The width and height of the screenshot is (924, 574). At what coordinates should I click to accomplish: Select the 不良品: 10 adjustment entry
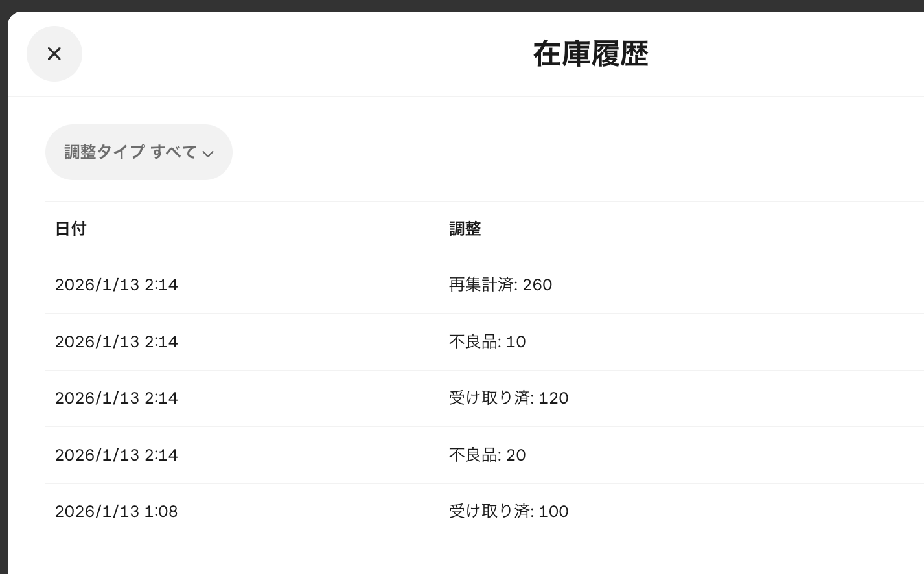(487, 342)
